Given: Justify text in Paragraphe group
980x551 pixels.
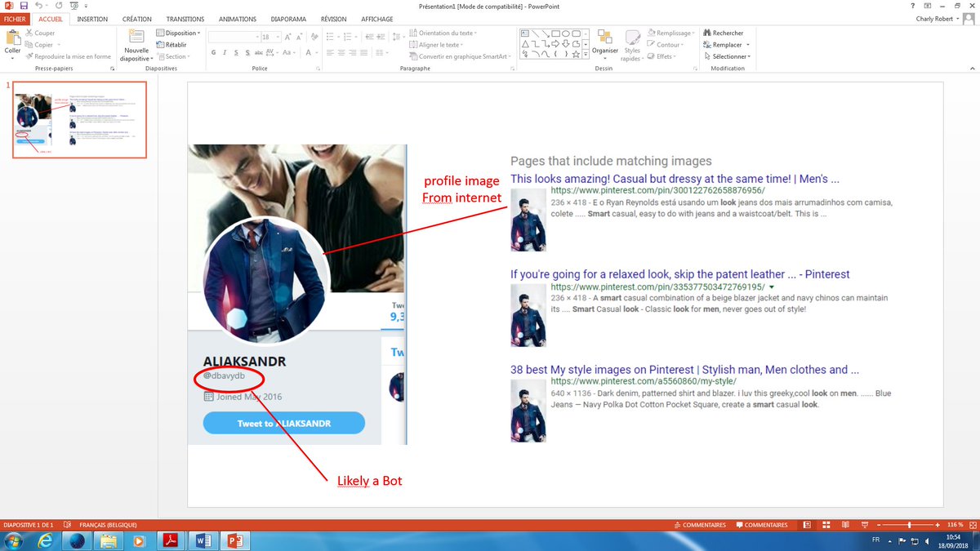Looking at the screenshot, I should 364,53.
